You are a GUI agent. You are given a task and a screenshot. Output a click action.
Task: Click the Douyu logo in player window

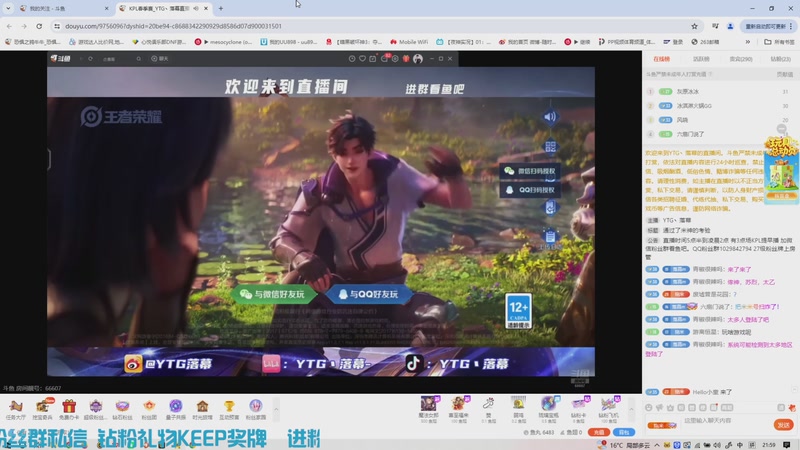point(61,59)
